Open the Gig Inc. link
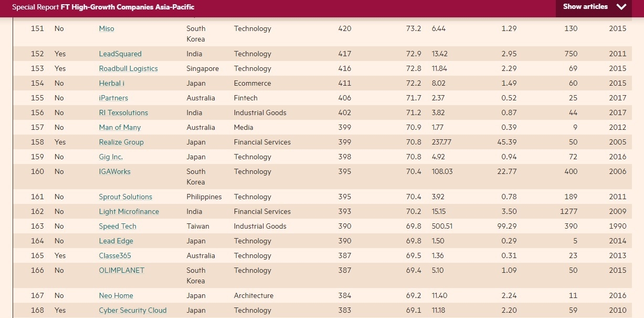 111,157
